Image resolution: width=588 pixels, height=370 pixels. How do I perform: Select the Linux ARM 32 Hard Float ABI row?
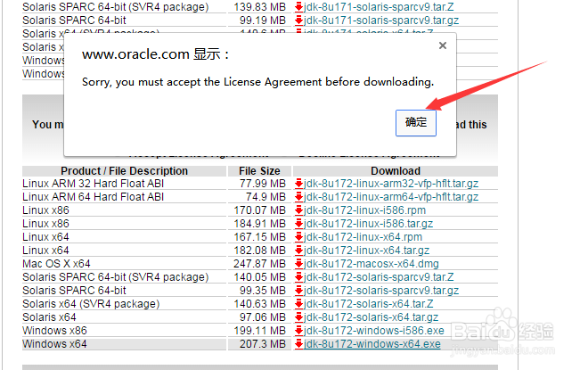pyautogui.click(x=94, y=184)
